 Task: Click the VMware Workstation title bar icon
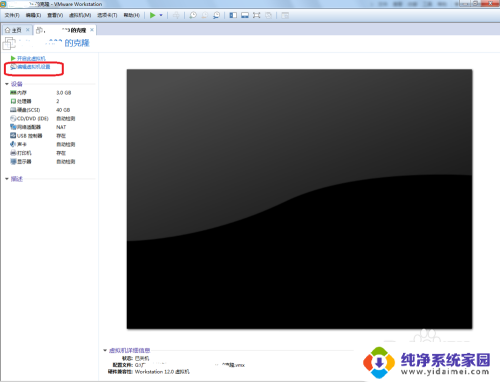click(x=3, y=4)
